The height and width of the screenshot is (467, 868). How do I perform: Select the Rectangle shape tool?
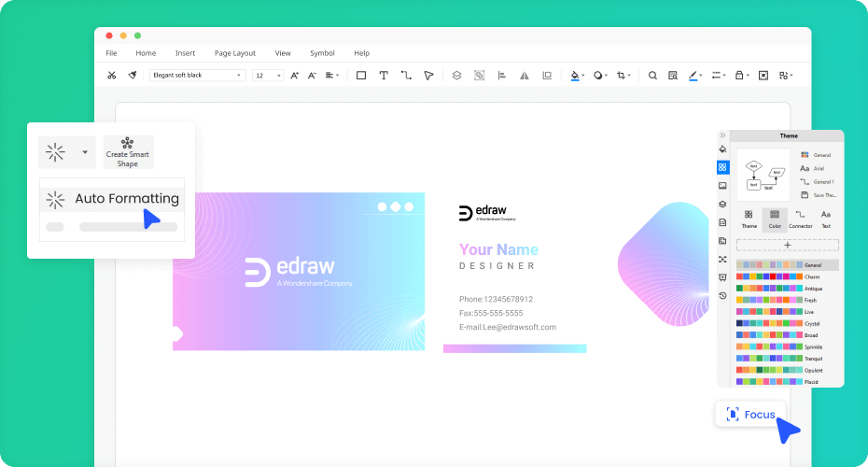click(x=361, y=76)
